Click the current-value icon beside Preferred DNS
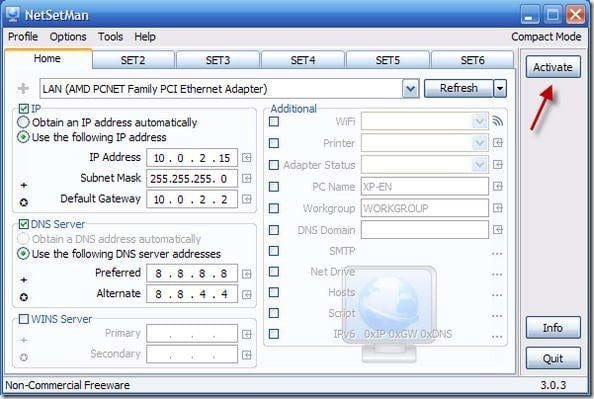Screen dimensions: 594x399 tap(247, 274)
